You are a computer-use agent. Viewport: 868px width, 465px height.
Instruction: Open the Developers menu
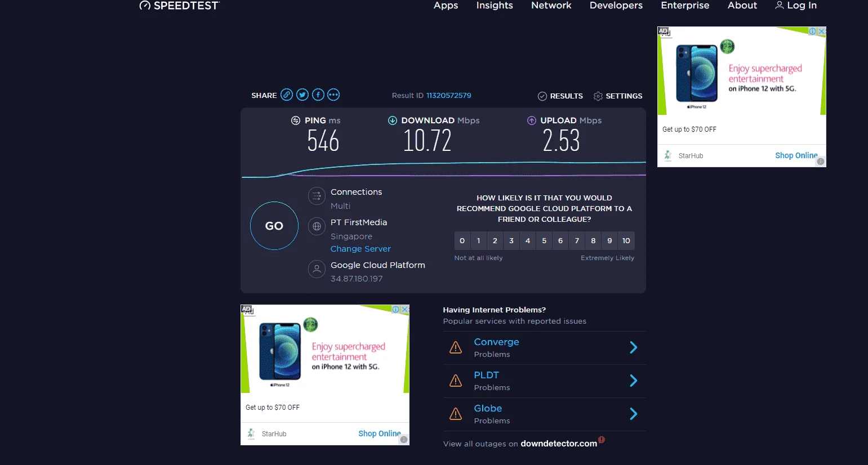click(616, 6)
